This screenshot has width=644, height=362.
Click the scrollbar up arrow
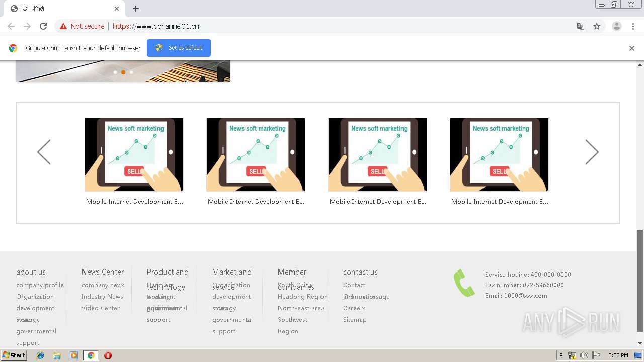[640, 65]
